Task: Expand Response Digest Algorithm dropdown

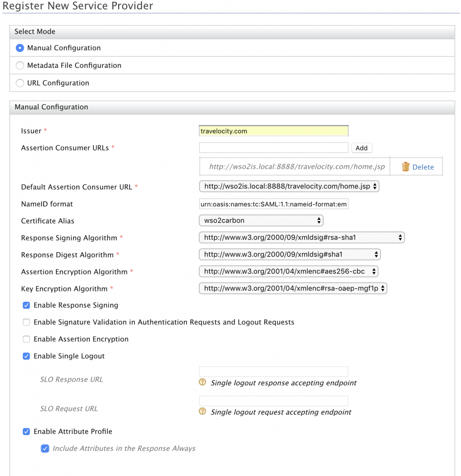Action: [x=289, y=254]
